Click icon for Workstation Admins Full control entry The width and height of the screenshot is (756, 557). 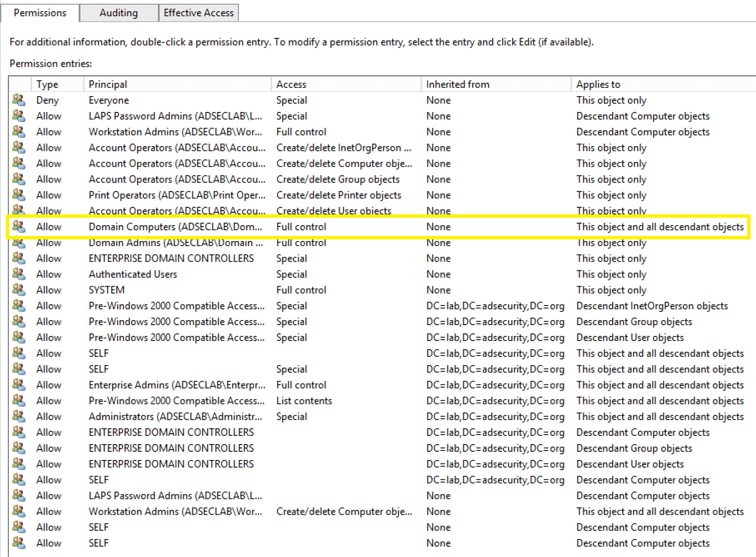tap(18, 132)
